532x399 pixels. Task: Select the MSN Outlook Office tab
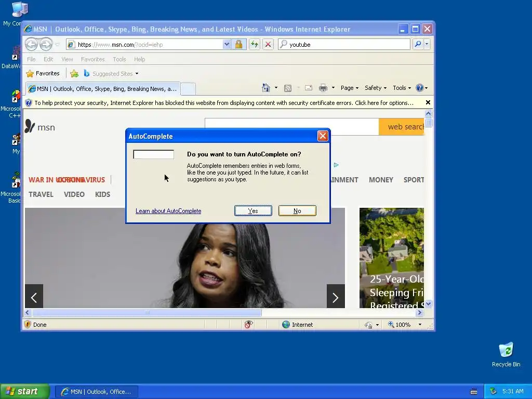coord(103,89)
